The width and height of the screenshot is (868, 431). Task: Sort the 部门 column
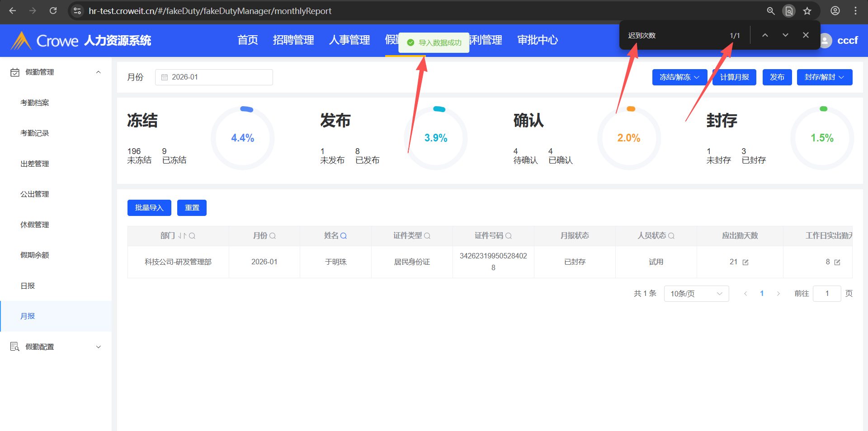pyautogui.click(x=182, y=236)
